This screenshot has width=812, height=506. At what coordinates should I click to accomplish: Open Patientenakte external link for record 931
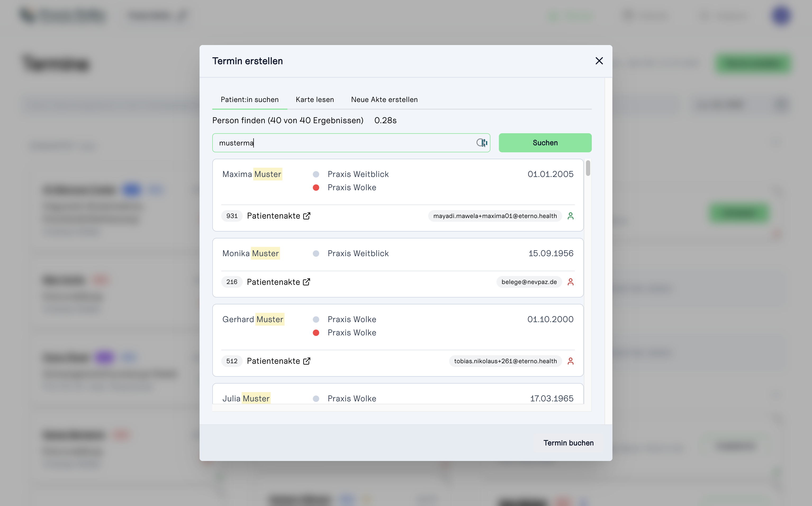click(x=306, y=216)
